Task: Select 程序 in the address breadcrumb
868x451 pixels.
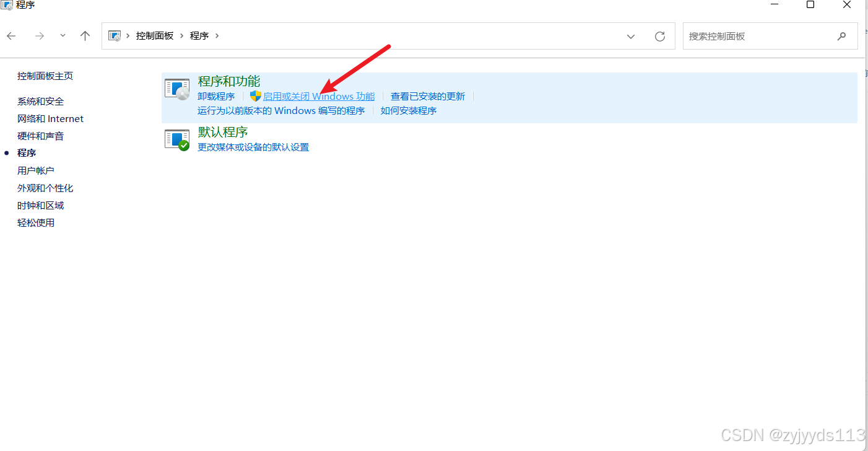Action: point(199,36)
